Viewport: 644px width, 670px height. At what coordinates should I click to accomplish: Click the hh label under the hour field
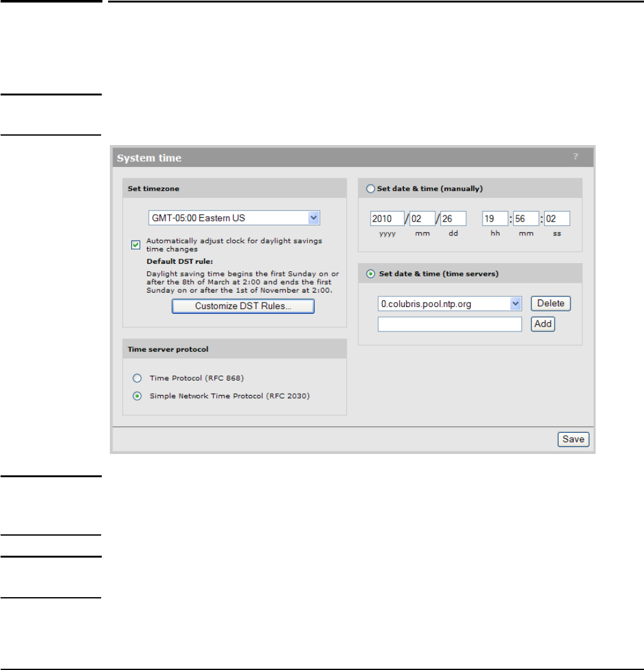pyautogui.click(x=495, y=234)
